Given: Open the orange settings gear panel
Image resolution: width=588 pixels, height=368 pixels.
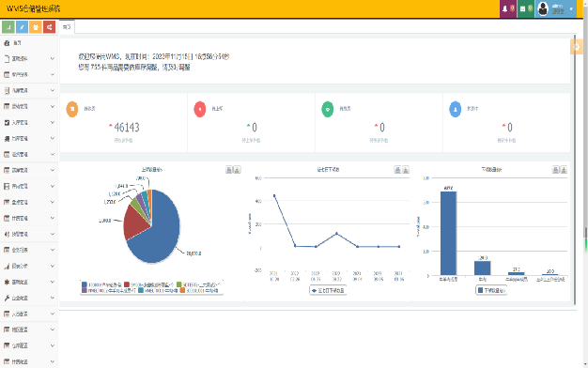Looking at the screenshot, I should point(577,47).
